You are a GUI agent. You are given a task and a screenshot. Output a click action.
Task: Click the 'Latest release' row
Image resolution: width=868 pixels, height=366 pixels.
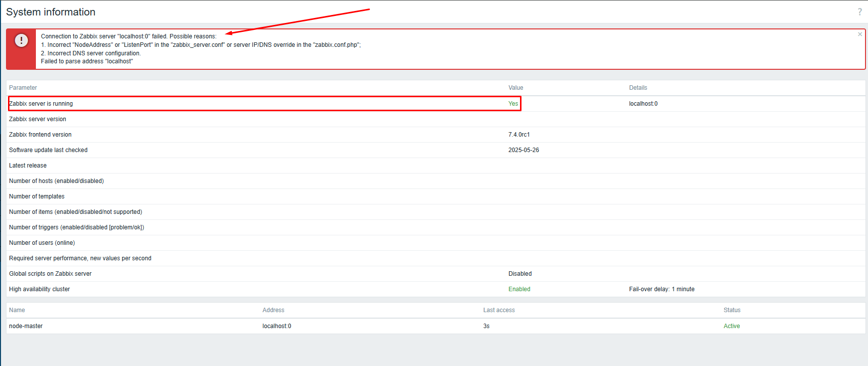pyautogui.click(x=436, y=166)
